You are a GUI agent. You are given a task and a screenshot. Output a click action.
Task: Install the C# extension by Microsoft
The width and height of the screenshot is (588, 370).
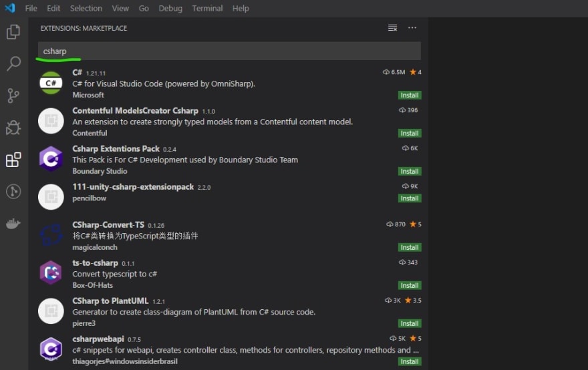(x=410, y=96)
